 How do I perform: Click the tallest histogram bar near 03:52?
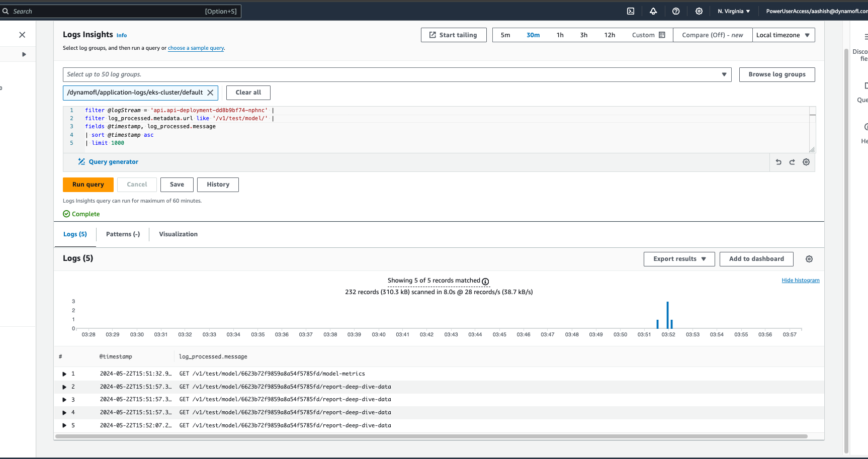tap(667, 315)
